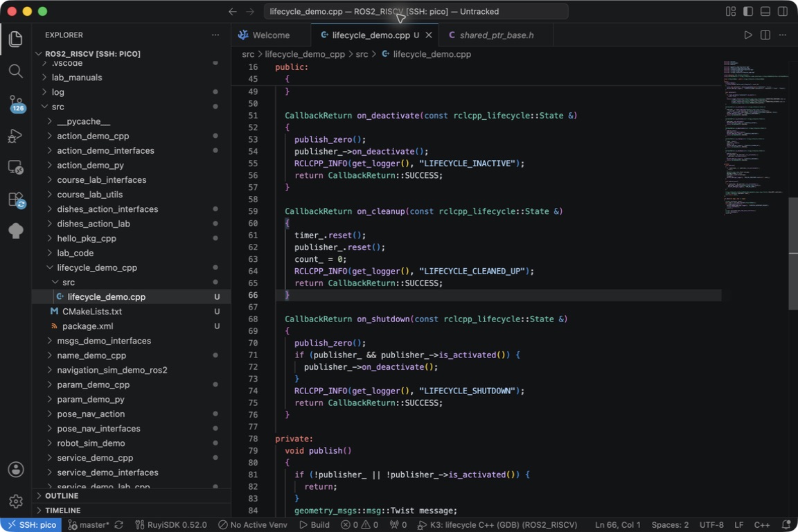798x532 pixels.
Task: Go forward with the navigation arrow
Action: [250, 11]
